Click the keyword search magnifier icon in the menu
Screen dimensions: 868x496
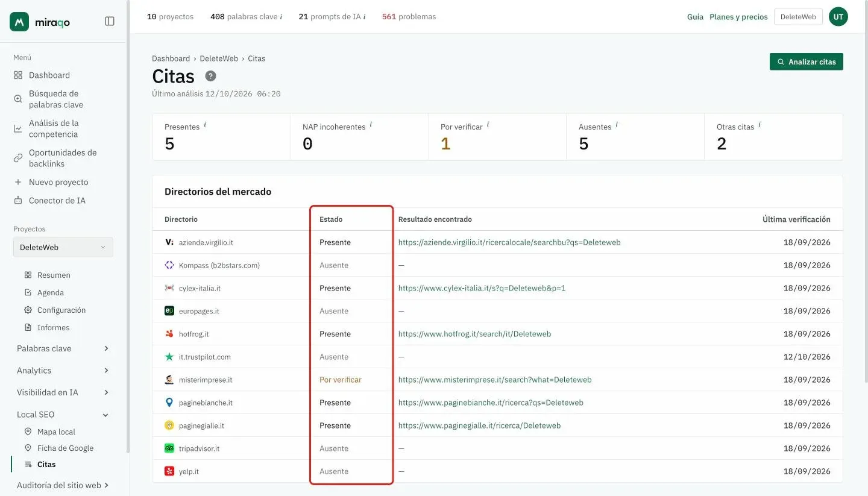pos(18,99)
